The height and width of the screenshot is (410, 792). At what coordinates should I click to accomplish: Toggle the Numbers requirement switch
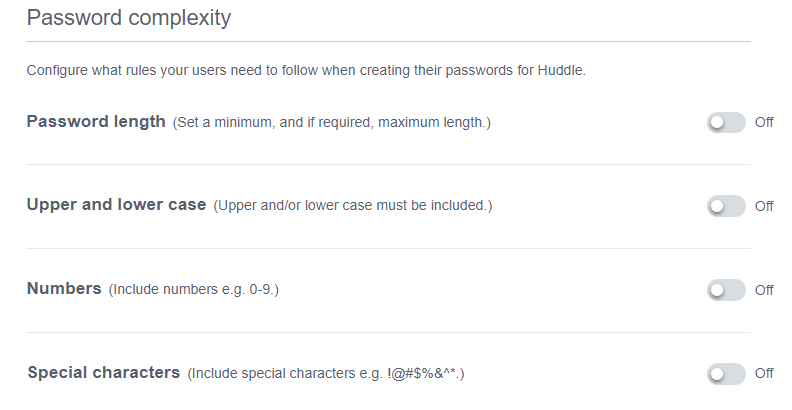point(726,290)
